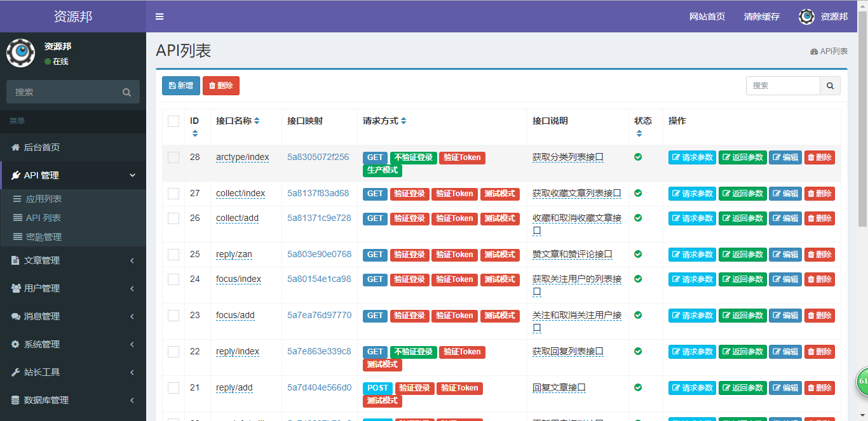Open the 5a7d404e566d0 mapping link
The height and width of the screenshot is (421, 868).
pos(319,387)
